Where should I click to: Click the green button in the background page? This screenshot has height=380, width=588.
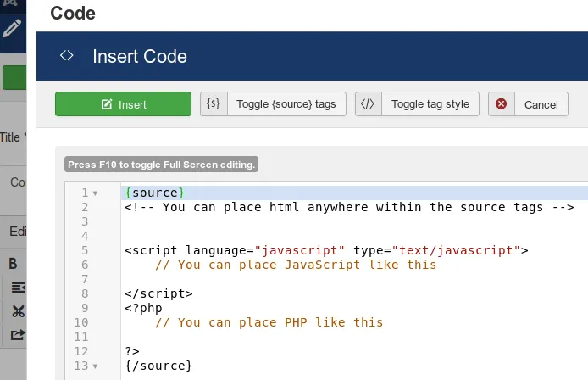pyautogui.click(x=14, y=78)
